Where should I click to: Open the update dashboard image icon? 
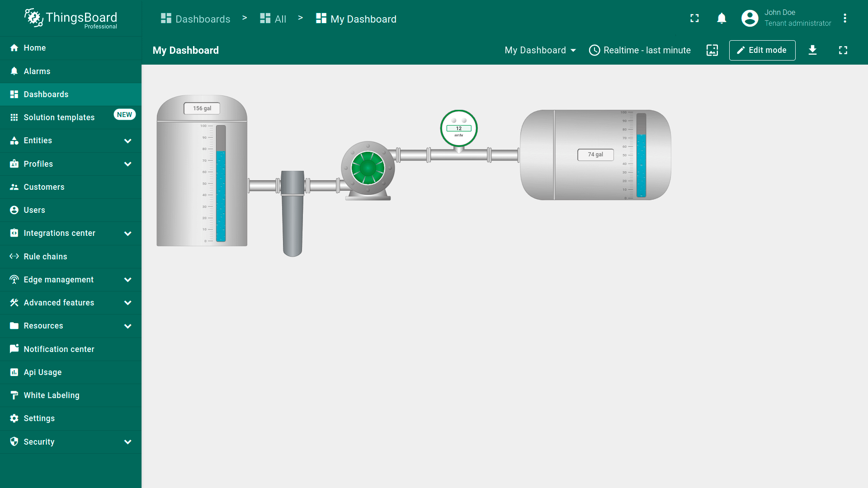pyautogui.click(x=712, y=50)
